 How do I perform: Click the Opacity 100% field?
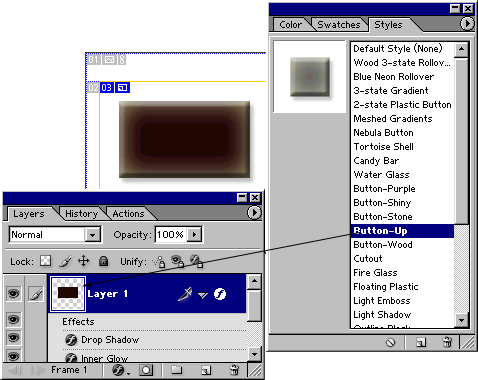(171, 235)
